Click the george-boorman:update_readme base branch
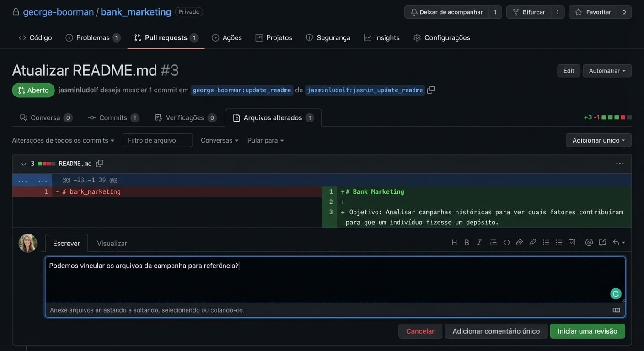This screenshot has height=351, width=644. pos(242,90)
